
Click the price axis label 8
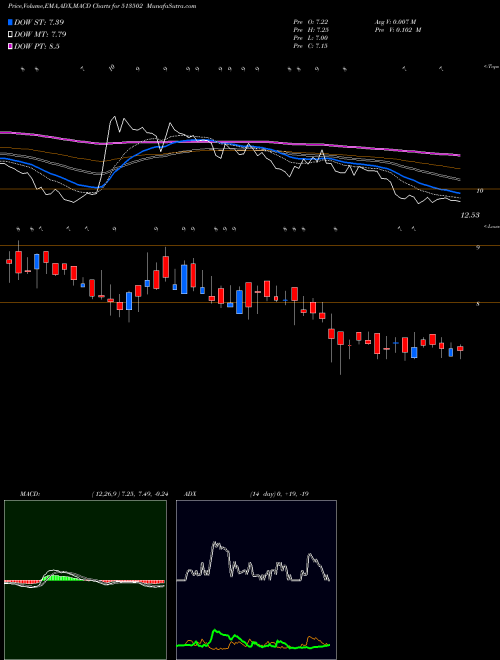(x=478, y=303)
